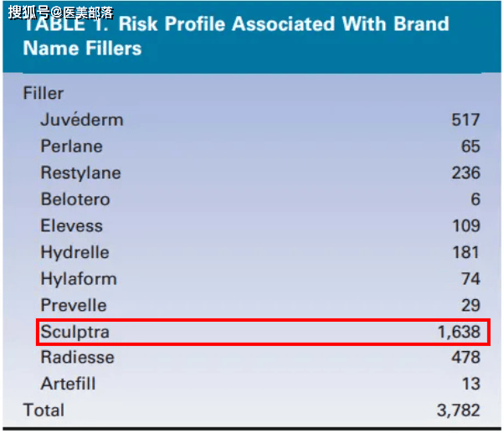Click the Belotero filler name
This screenshot has width=504, height=434.
(75, 199)
